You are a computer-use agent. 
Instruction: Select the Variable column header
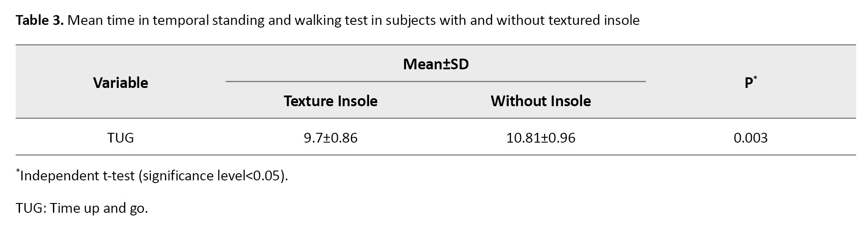click(121, 83)
